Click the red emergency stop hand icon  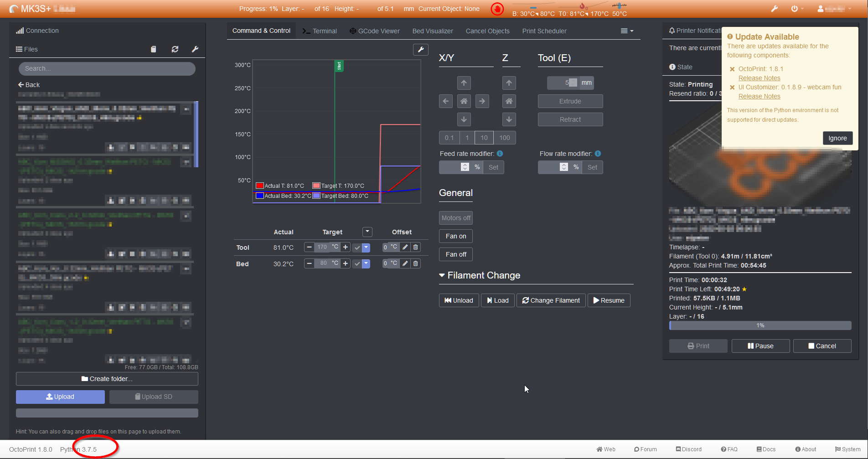497,9
